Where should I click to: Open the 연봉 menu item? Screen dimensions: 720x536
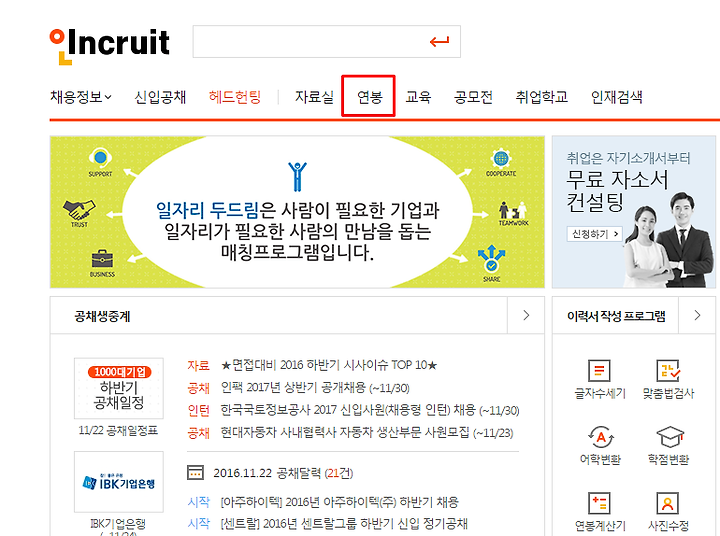369,97
